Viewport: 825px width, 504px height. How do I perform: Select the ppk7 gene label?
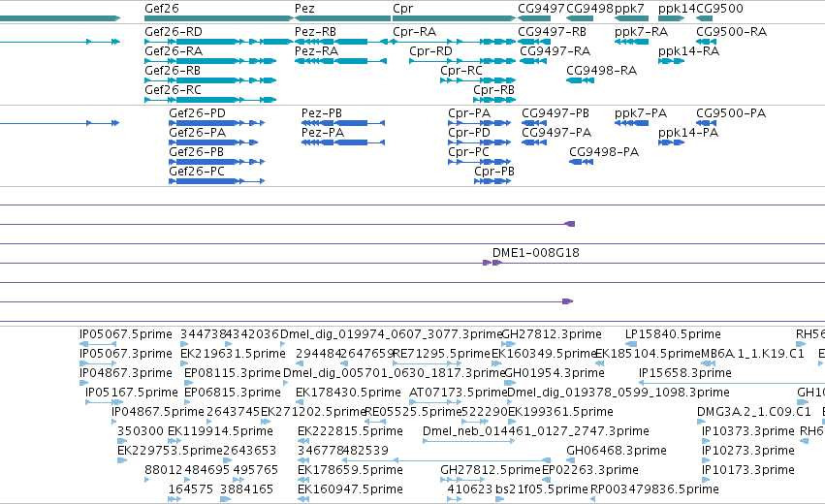click(629, 9)
